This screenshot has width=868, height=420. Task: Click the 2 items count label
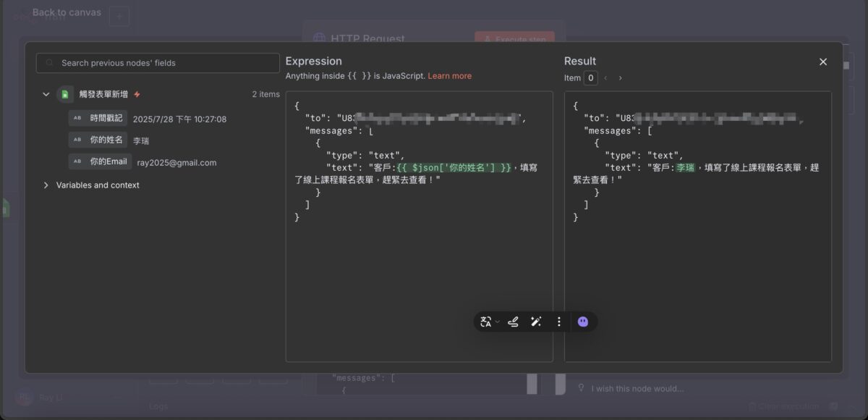click(265, 94)
